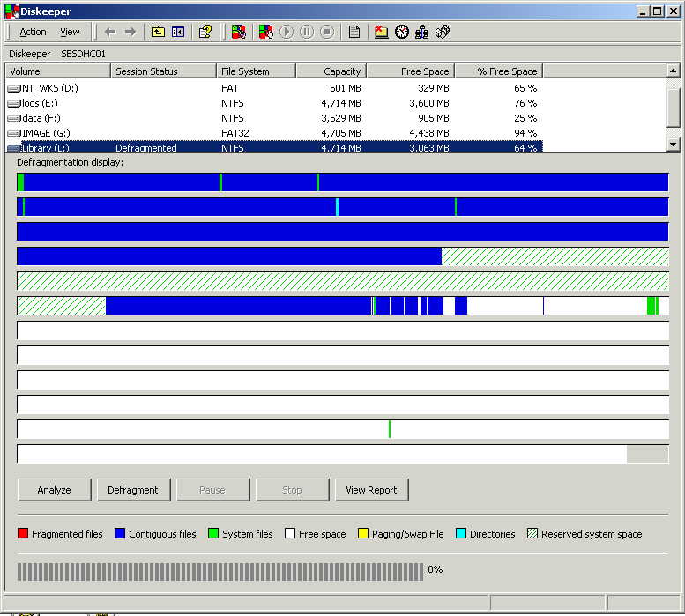Click the SBSDHC01 computer name label
The image size is (685, 616).
coord(83,54)
